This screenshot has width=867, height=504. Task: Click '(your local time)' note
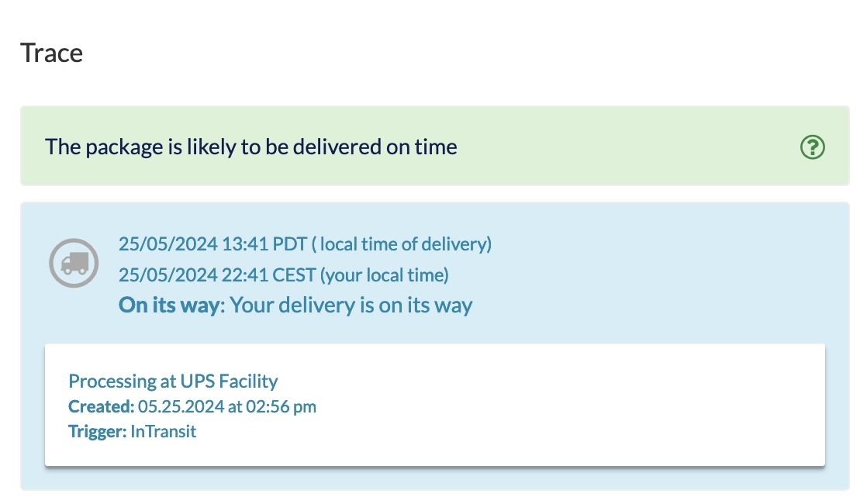tap(384, 274)
